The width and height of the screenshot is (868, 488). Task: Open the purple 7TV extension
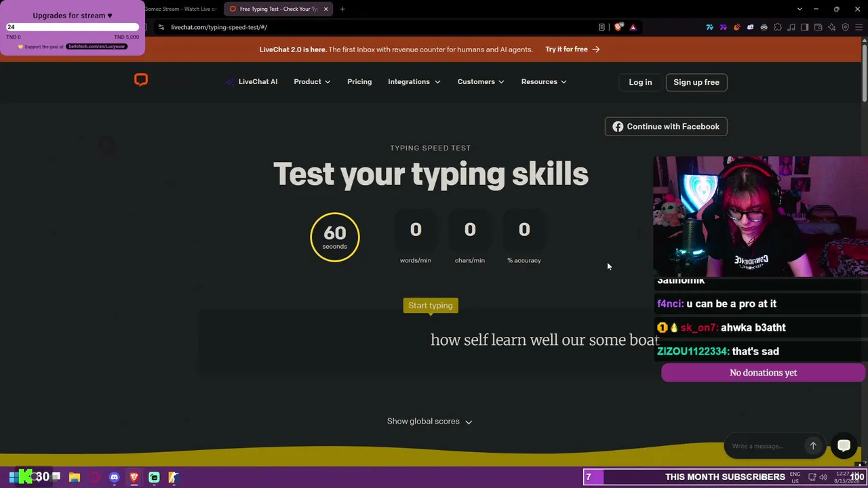(x=723, y=27)
